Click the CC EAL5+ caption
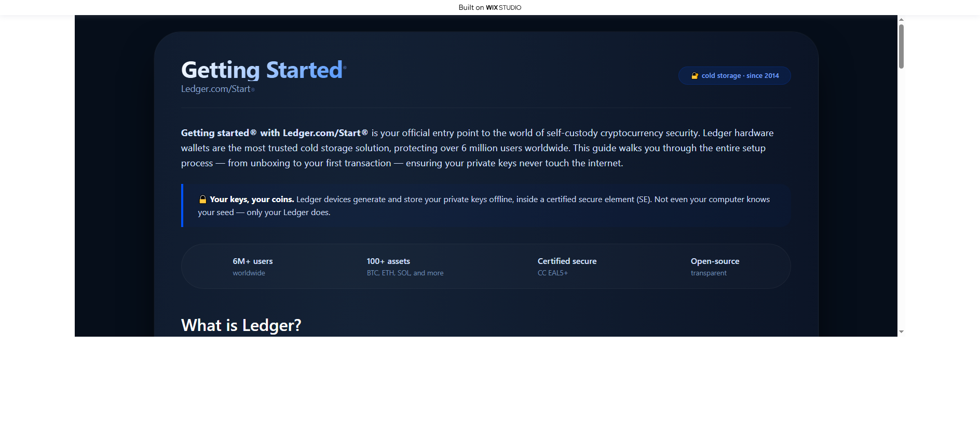 [552, 273]
